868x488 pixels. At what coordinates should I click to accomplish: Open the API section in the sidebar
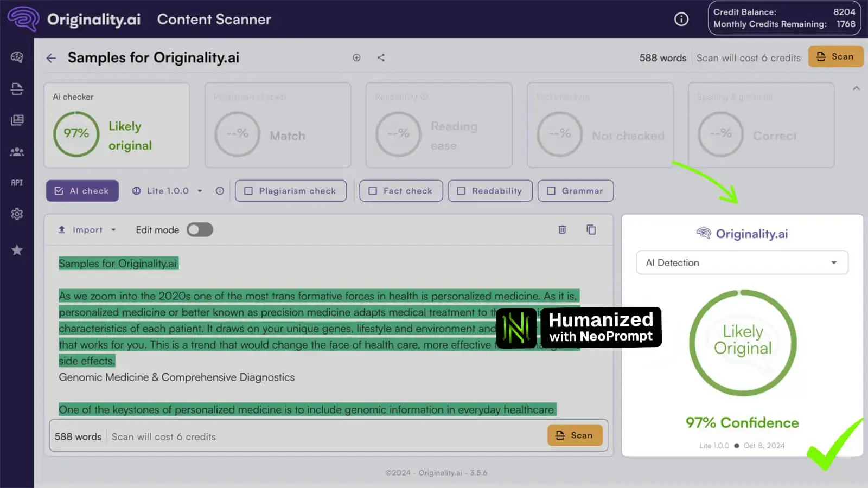click(17, 183)
